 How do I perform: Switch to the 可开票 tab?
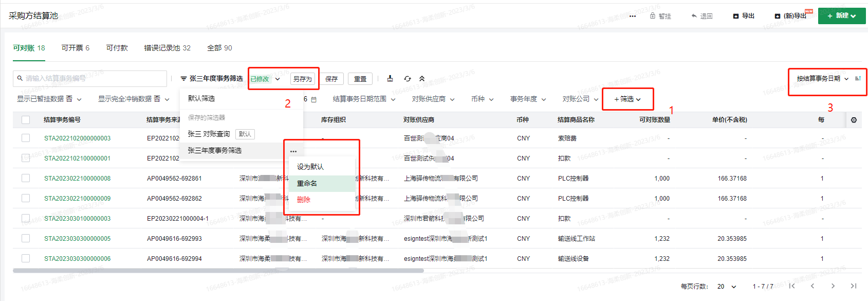76,48
